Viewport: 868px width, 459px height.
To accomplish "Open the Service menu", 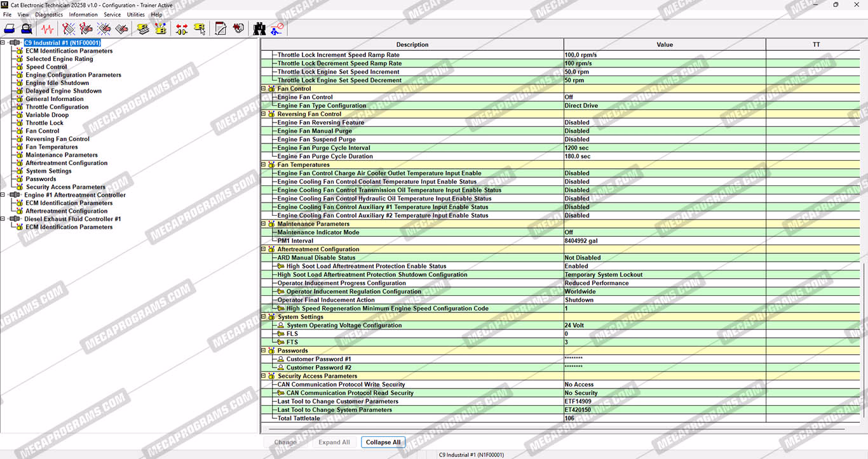I will click(x=112, y=15).
